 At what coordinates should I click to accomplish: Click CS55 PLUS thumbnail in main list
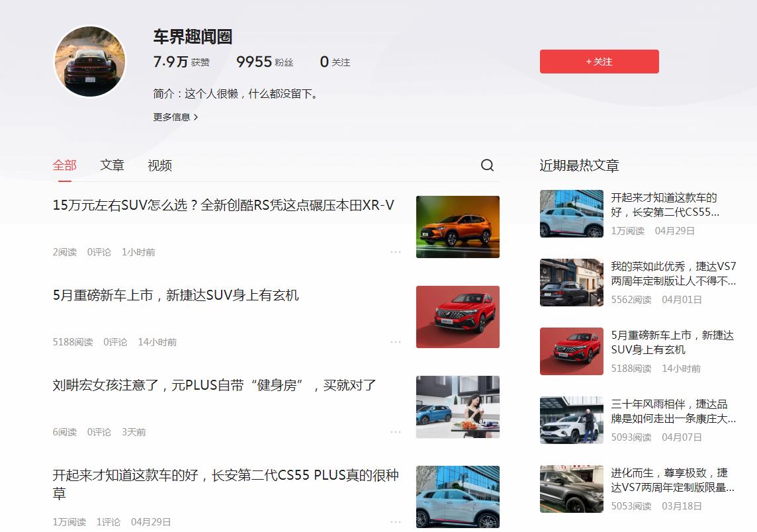pos(458,497)
